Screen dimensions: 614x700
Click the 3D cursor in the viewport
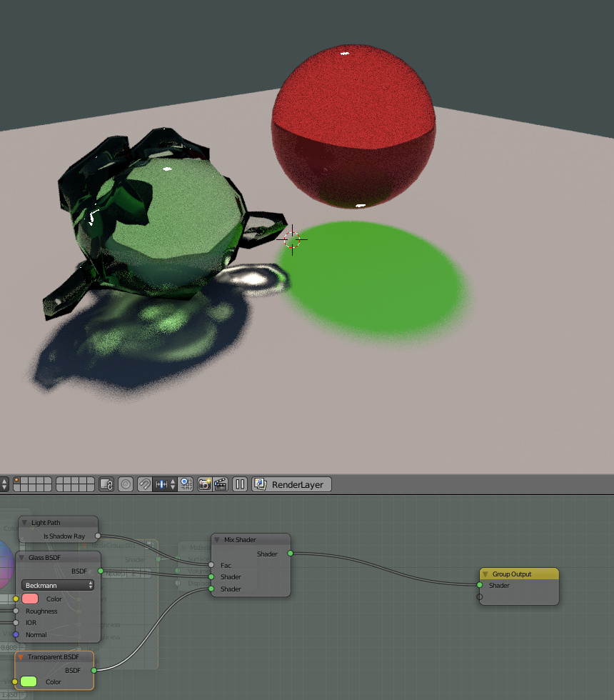292,240
